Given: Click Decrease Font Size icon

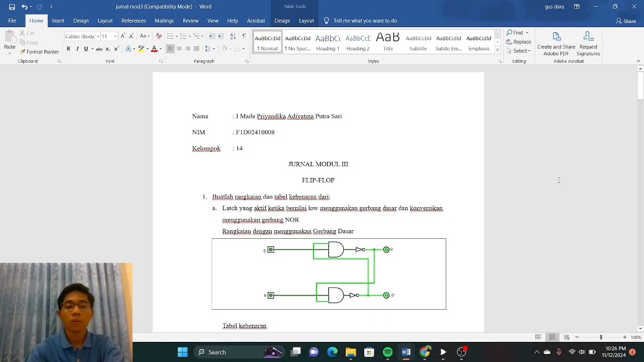Looking at the screenshot, I should 131,36.
